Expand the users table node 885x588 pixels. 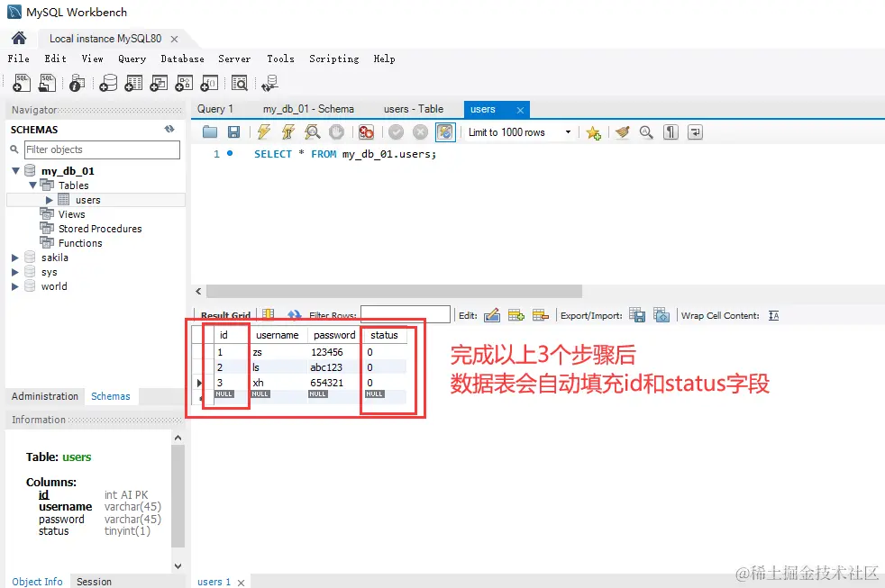point(49,200)
